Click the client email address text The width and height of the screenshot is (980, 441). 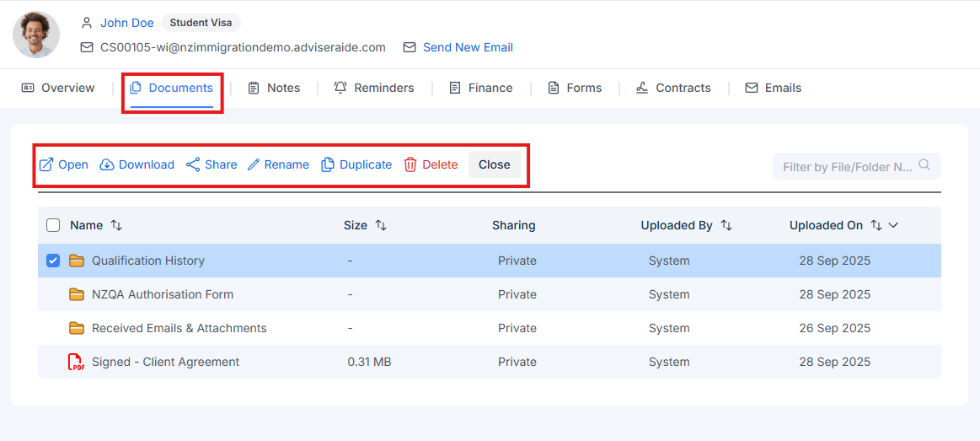(244, 47)
